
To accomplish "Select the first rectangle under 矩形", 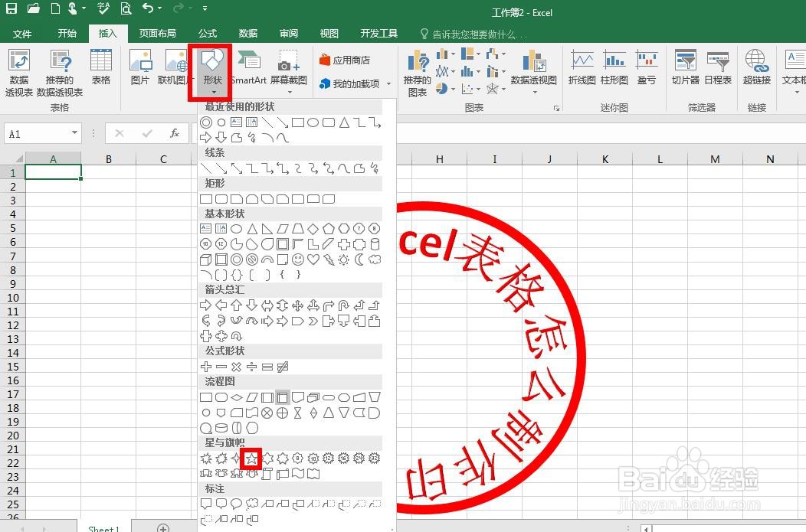I will point(205,198).
